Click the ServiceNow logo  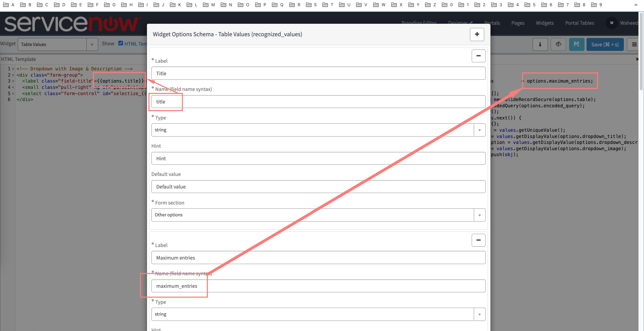(x=70, y=23)
